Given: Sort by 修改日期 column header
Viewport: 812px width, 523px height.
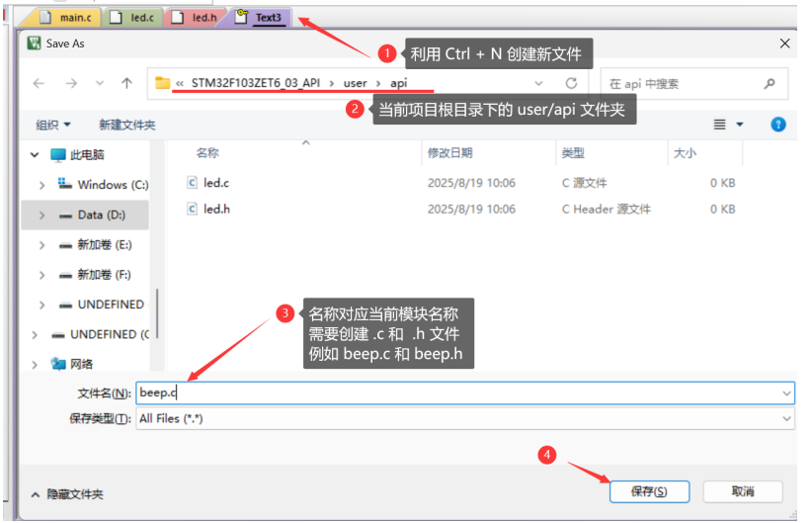Looking at the screenshot, I should pos(449,153).
